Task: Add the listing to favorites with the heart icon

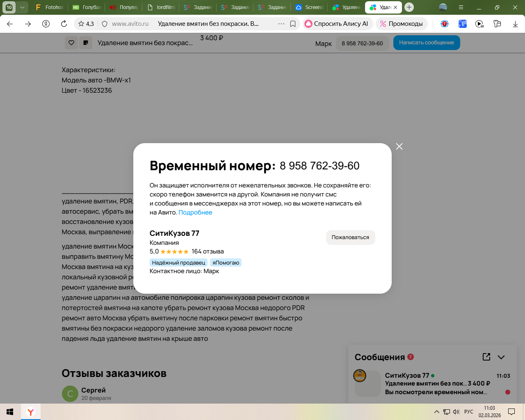Action: (71, 43)
